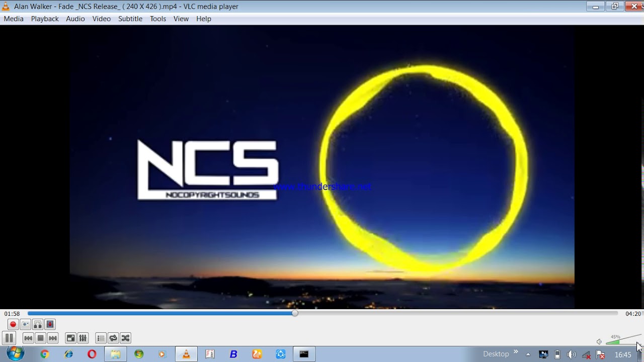Switch to VLC taskbar button
644x362 pixels.
coord(186,354)
